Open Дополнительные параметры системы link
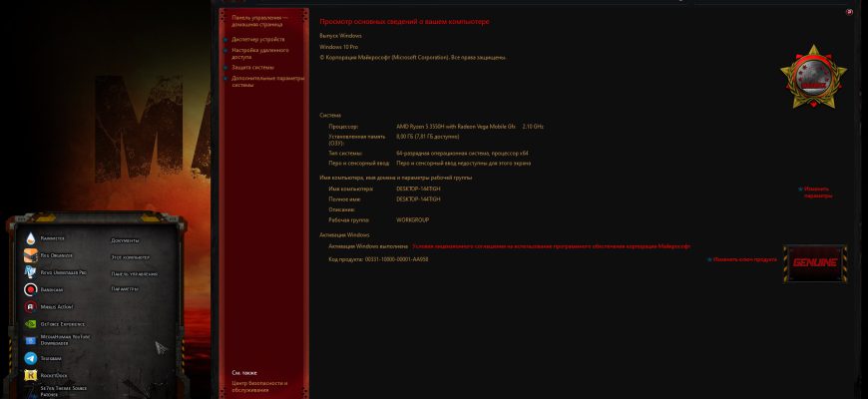Image resolution: width=868 pixels, height=399 pixels. point(268,82)
